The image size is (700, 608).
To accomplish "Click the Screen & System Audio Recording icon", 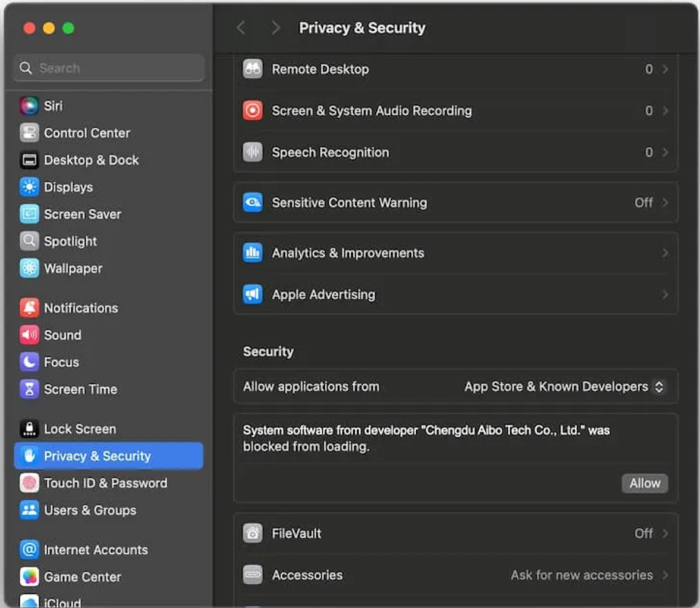I will 253,110.
